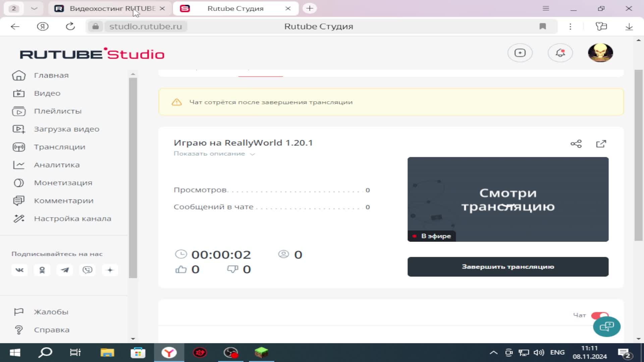Image resolution: width=644 pixels, height=362 pixels.
Task: Click the VK subscribe icon
Action: (19, 270)
